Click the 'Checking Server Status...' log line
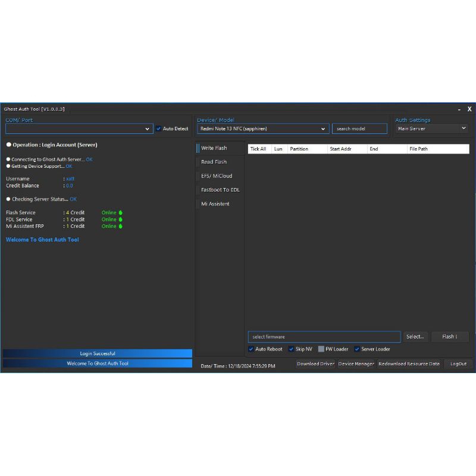Viewport: 476px width, 476px height. click(x=42, y=199)
